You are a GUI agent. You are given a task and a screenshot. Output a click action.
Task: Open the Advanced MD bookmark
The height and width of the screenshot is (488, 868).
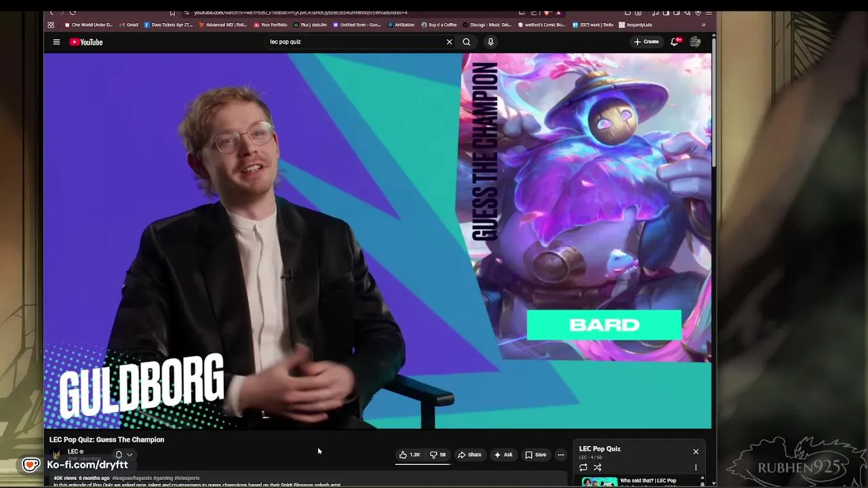(223, 25)
